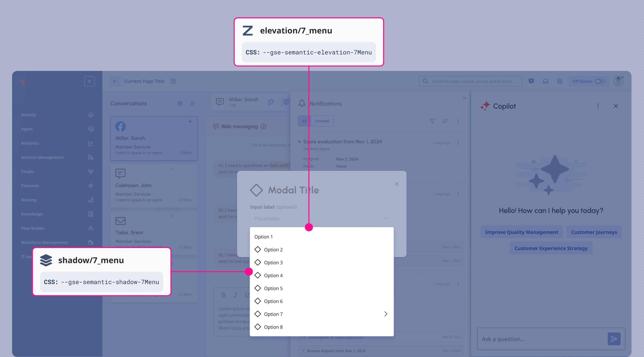
Task: Click the Copilot send message arrow icon
Action: (614, 339)
